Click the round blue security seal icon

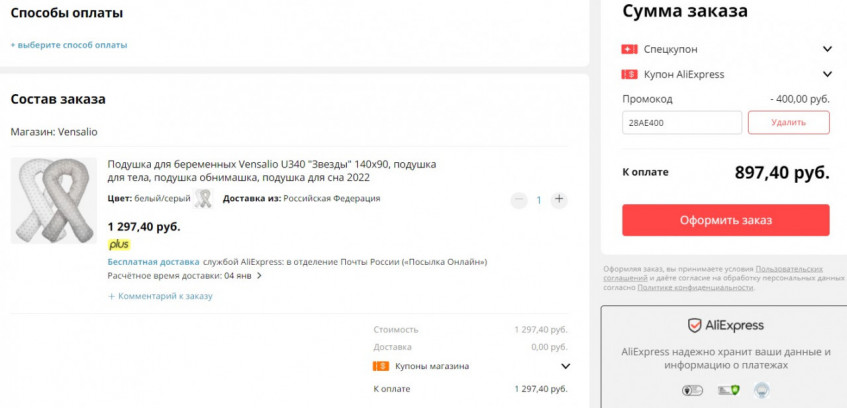762,390
